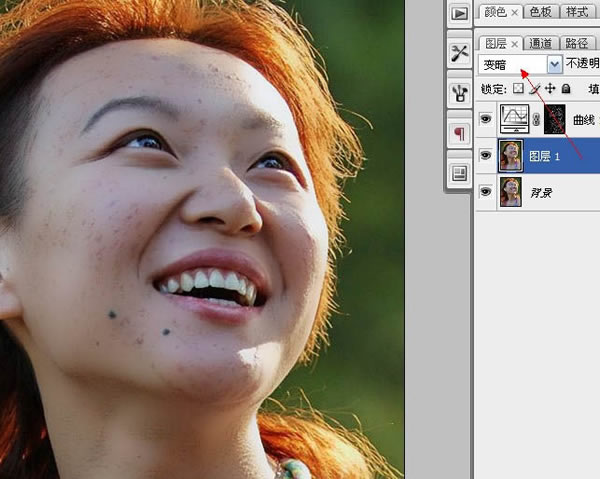The width and height of the screenshot is (600, 479).
Task: Switch to the 通道 tab
Action: pyautogui.click(x=540, y=43)
